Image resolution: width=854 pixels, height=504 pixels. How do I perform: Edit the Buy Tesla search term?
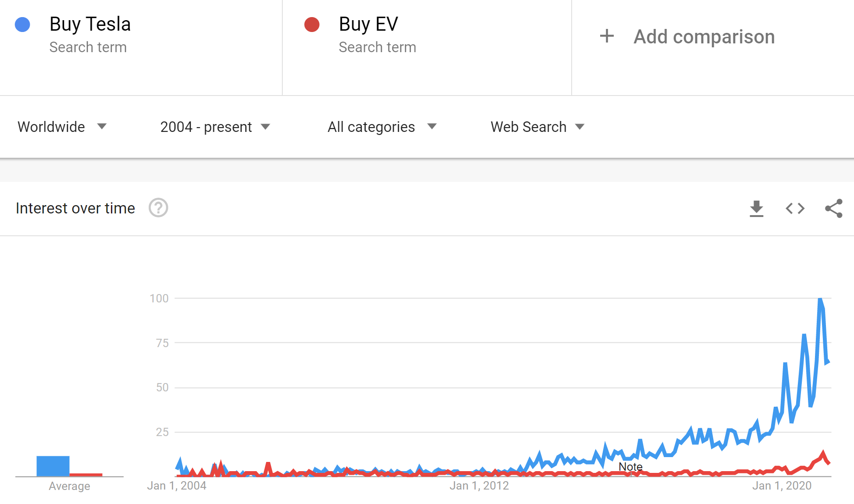(x=90, y=25)
